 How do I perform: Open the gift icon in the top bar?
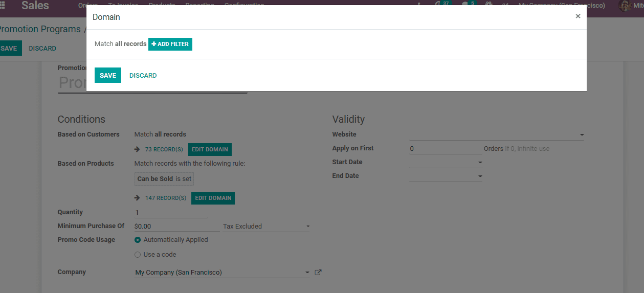pyautogui.click(x=488, y=5)
